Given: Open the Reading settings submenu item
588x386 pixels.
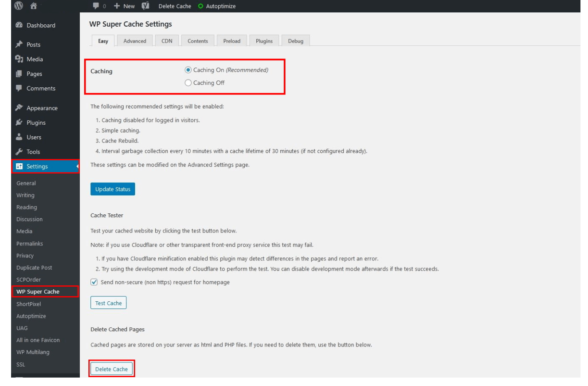Looking at the screenshot, I should click(x=27, y=207).
